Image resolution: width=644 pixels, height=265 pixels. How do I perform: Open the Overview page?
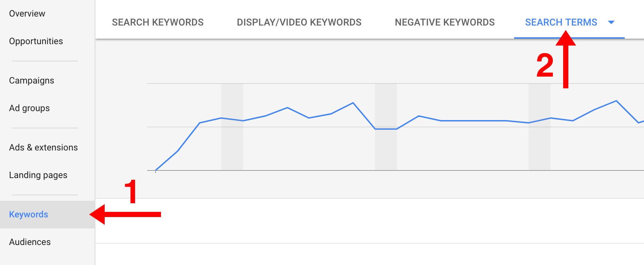pos(27,13)
